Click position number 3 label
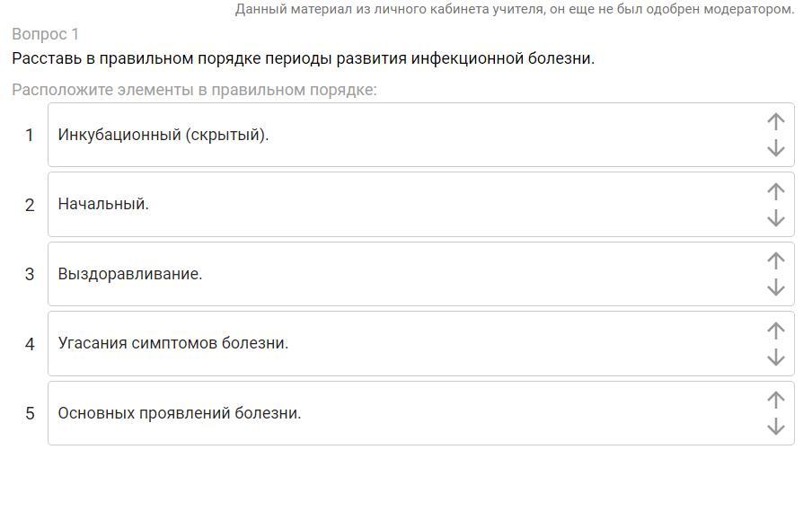Viewport: 812px width, 529px height. (30, 274)
